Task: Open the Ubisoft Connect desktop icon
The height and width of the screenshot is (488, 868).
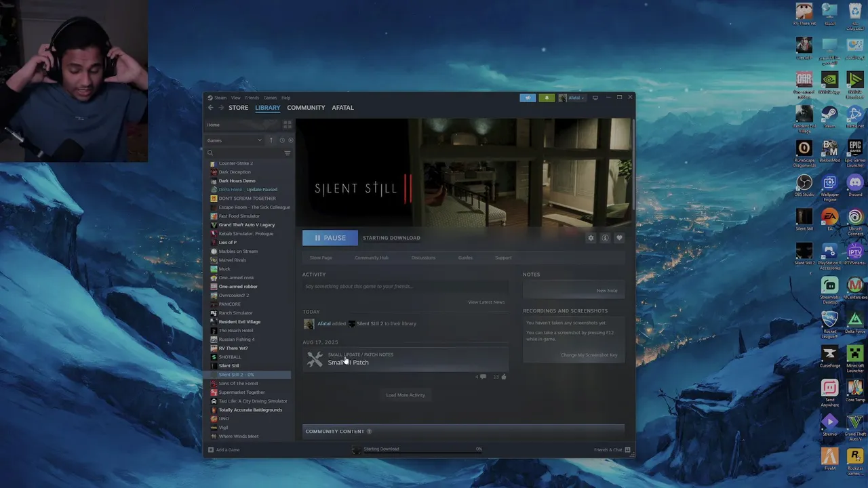Action: (855, 222)
